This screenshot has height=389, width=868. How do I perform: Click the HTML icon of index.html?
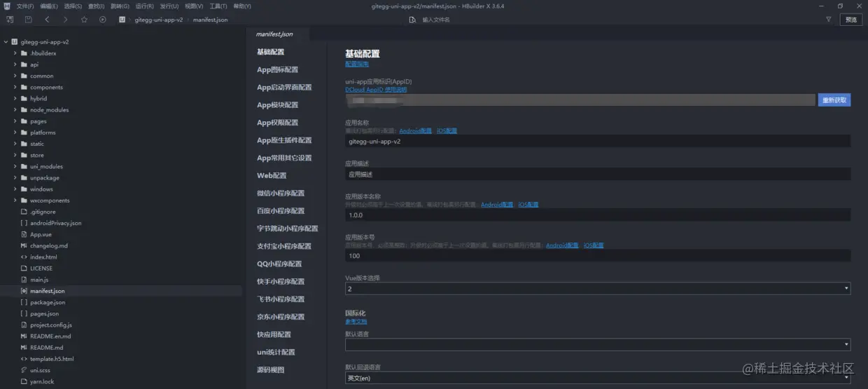click(x=24, y=257)
